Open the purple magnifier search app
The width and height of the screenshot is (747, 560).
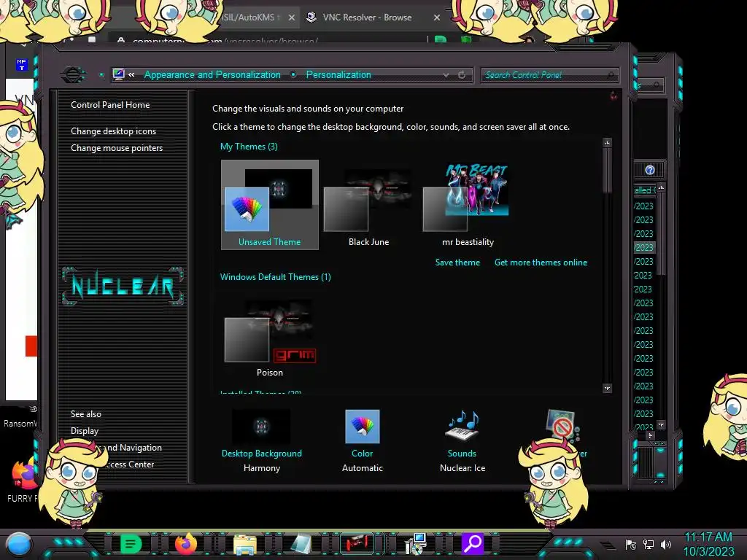pos(473,543)
